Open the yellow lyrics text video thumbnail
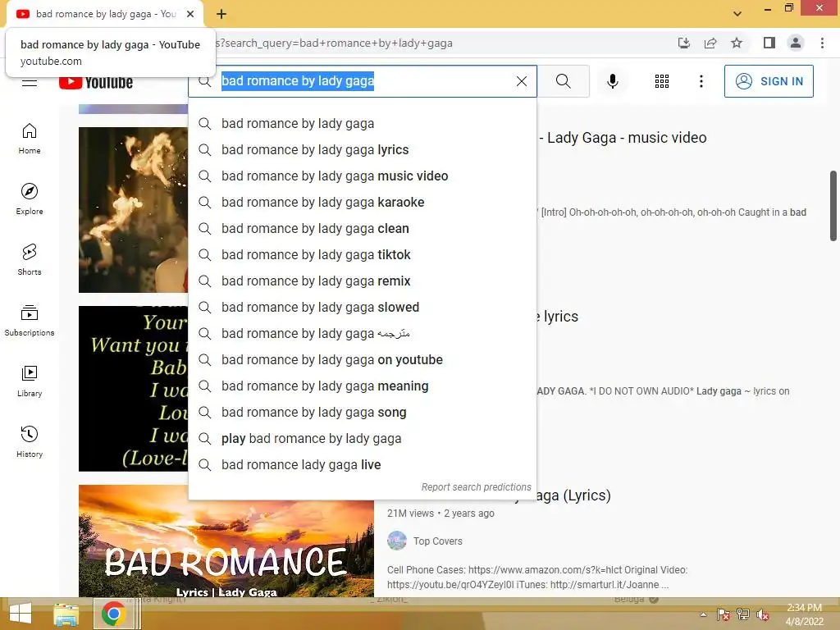840x630 pixels. pyautogui.click(x=134, y=389)
